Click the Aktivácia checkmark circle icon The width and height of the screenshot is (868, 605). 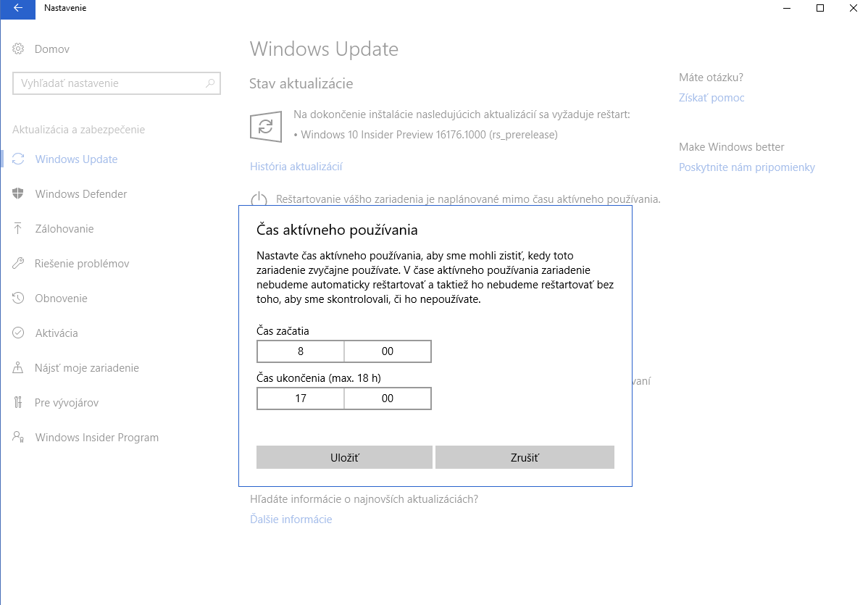[18, 333]
